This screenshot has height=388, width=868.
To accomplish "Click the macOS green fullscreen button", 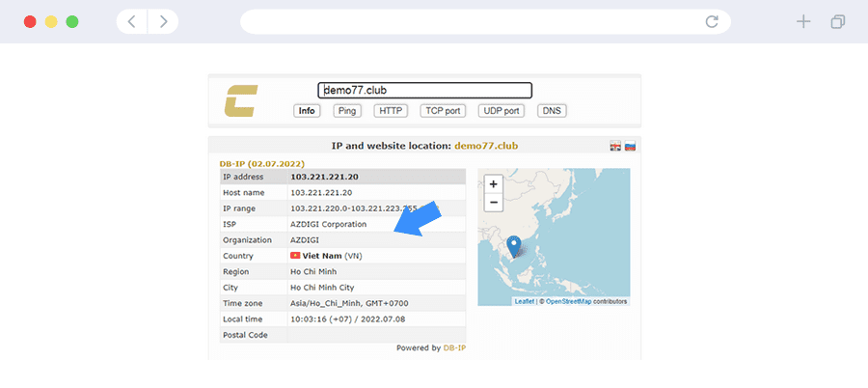I will coord(72,21).
